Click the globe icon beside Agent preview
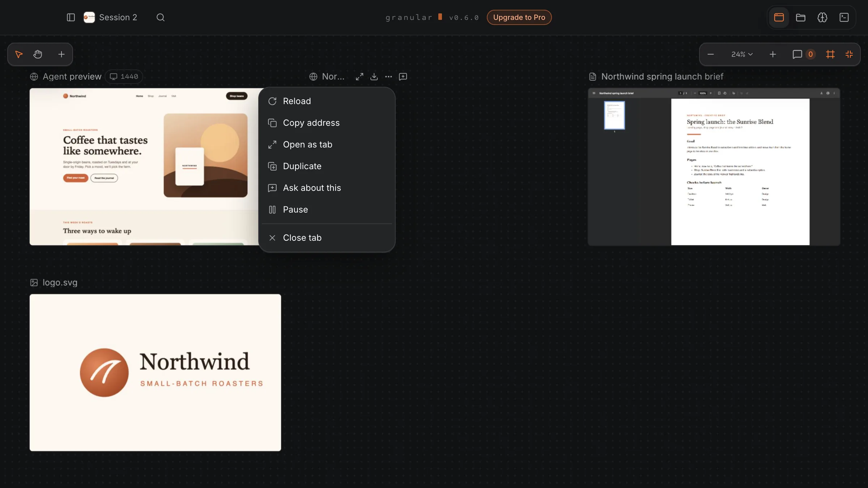 coord(34,77)
